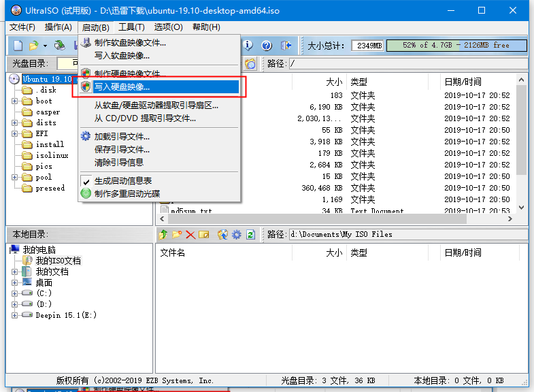
Task: Click the Open CD/DVD drive toolbar icon
Action: click(x=60, y=46)
